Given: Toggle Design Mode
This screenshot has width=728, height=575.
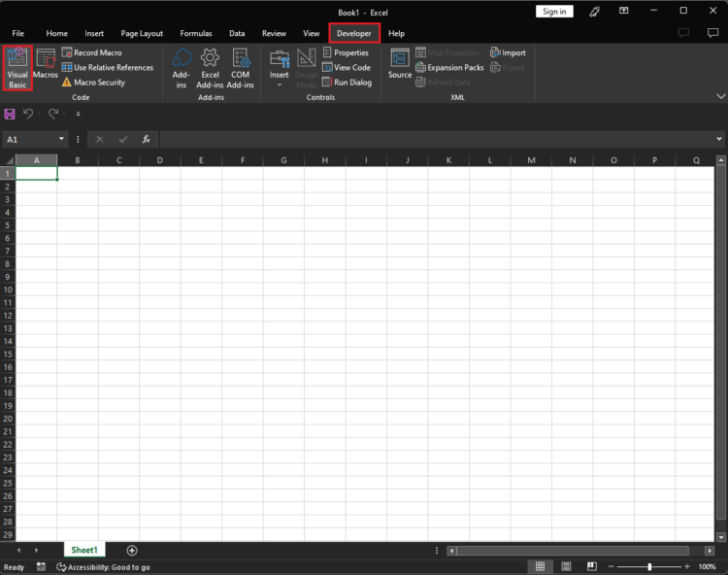Looking at the screenshot, I should (x=307, y=68).
